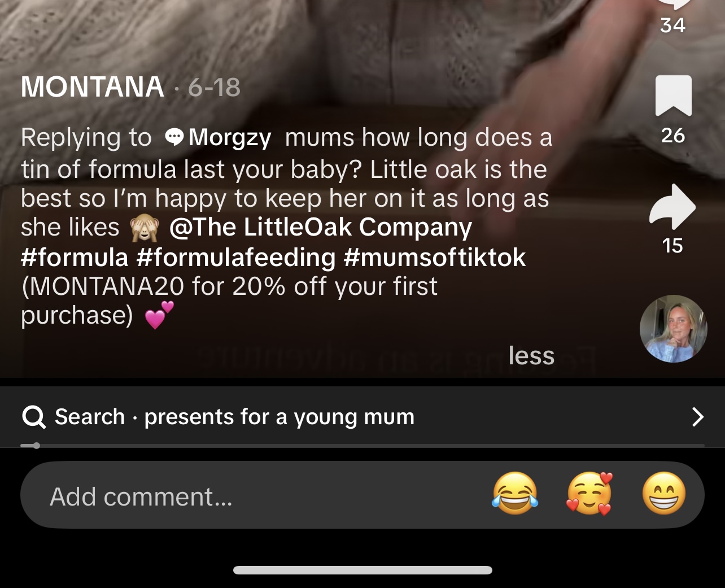This screenshot has width=725, height=588.
Task: Open the #mumsoftiktok hashtag
Action: [x=434, y=257]
